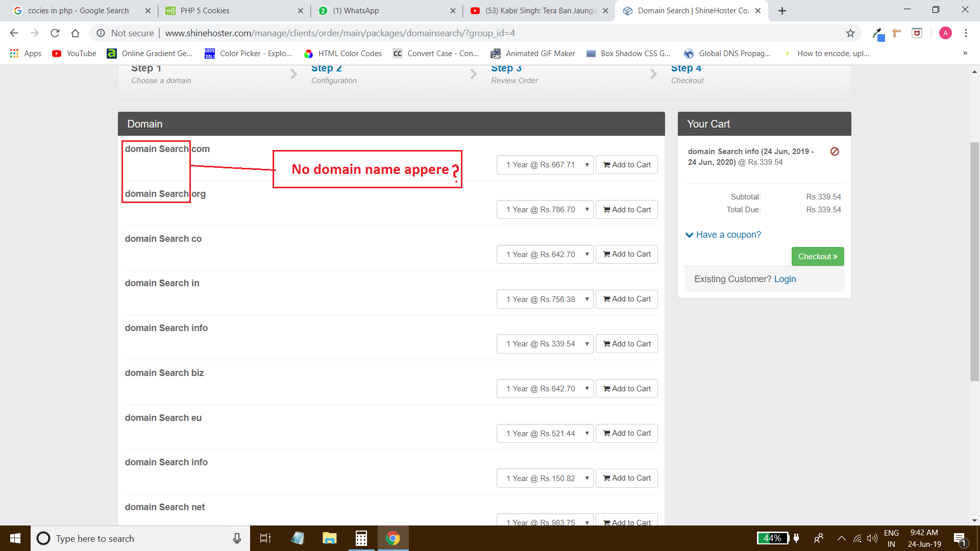Screen dimensions: 980x551
Task: Close the PHP 5 Cookies tab
Action: tap(300, 11)
